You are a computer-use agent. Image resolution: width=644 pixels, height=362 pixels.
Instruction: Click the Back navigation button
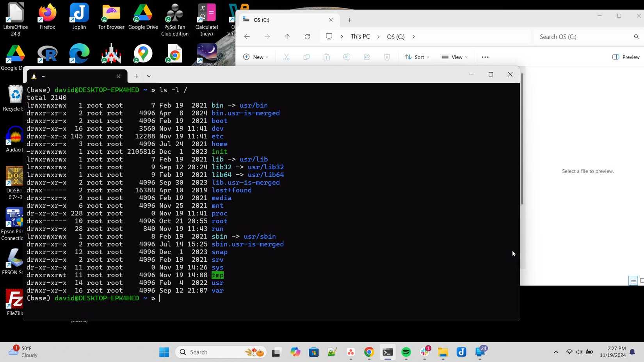tap(247, 36)
